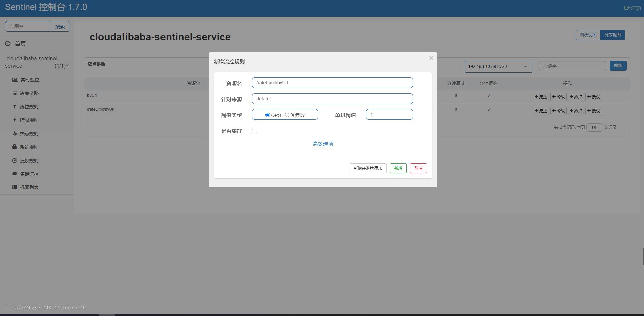Open 降级规则 degrade rules page
The height and width of the screenshot is (316, 644).
click(26, 120)
